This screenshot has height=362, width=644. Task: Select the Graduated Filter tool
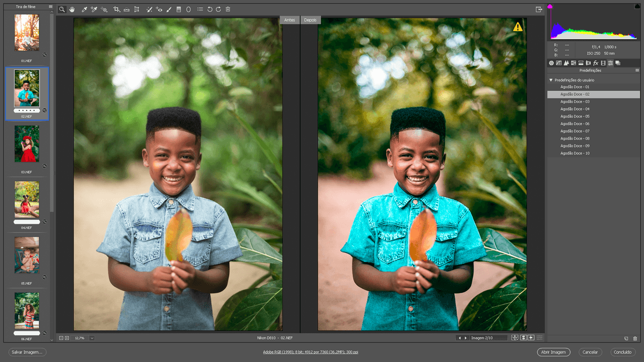coord(179,10)
